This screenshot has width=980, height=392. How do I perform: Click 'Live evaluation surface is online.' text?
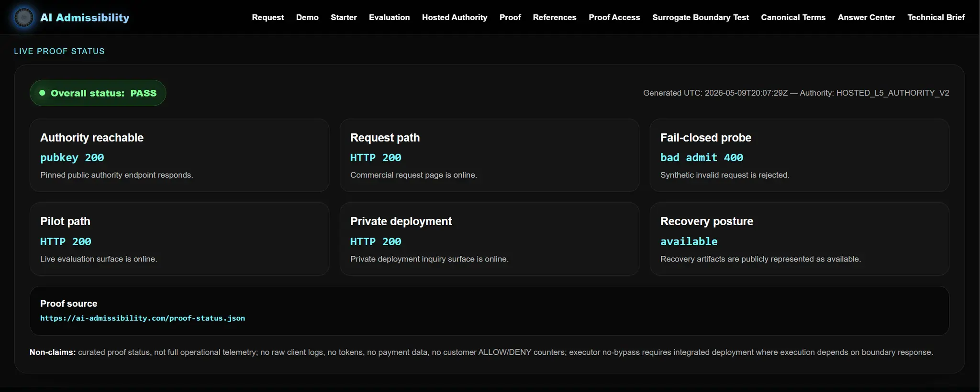tap(99, 259)
